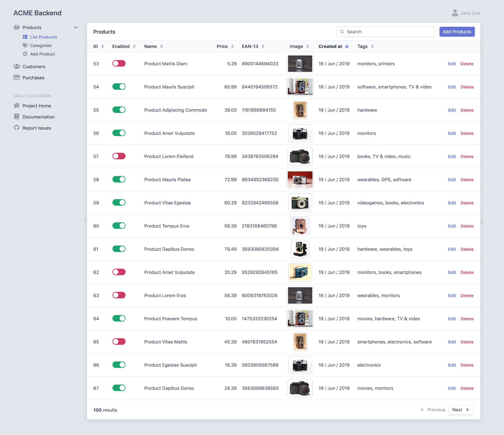
Task: Toggle enabled switch for Product Lorem Eleifend
Action: 119,156
